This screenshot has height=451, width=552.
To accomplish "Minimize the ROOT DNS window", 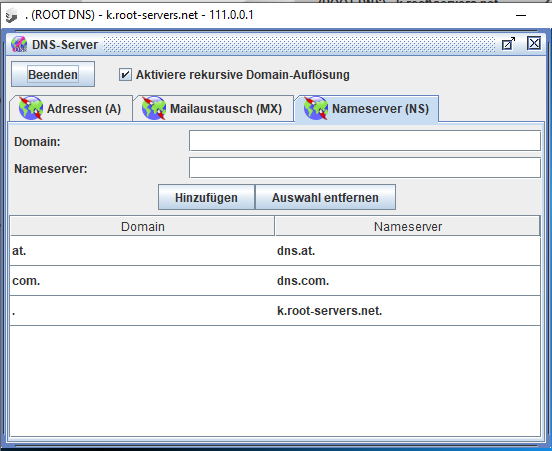I will 521,15.
